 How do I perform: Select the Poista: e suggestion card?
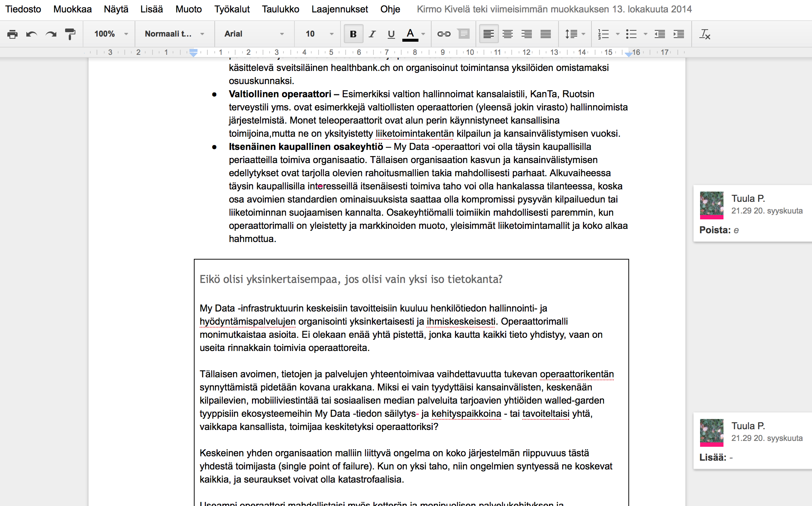(753, 214)
